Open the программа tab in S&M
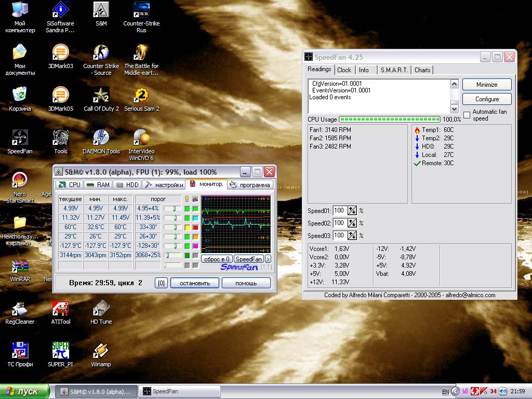 click(250, 184)
